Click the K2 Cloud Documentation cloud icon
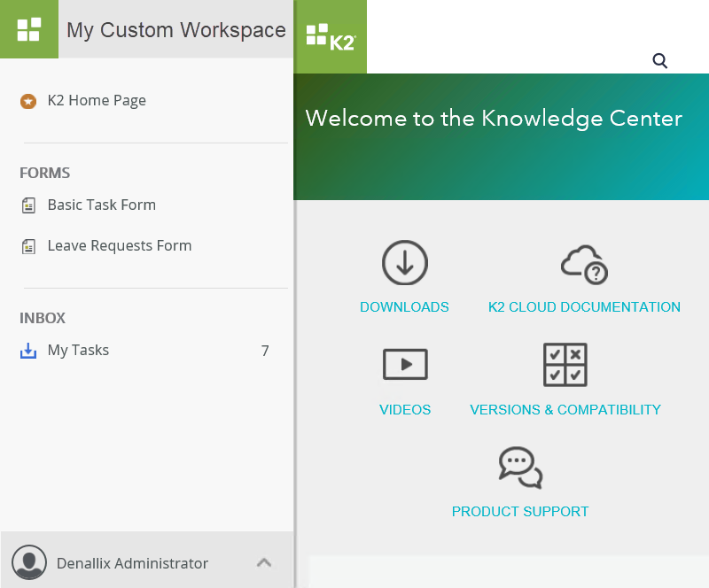 click(x=584, y=264)
